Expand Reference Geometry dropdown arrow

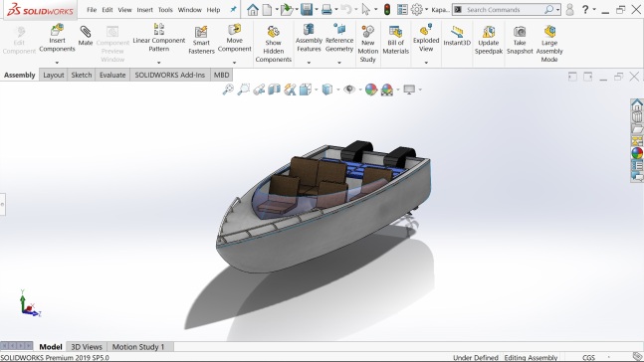click(339, 63)
